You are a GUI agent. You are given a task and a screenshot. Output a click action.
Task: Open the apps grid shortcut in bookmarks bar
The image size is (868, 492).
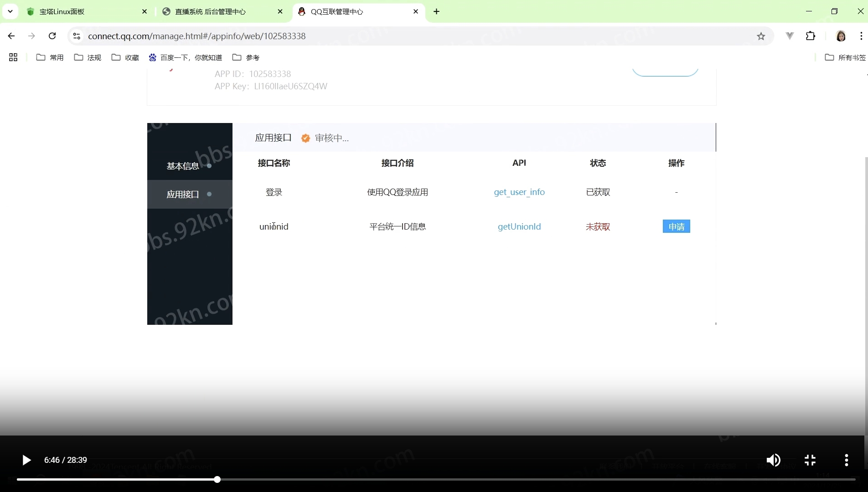(x=13, y=57)
